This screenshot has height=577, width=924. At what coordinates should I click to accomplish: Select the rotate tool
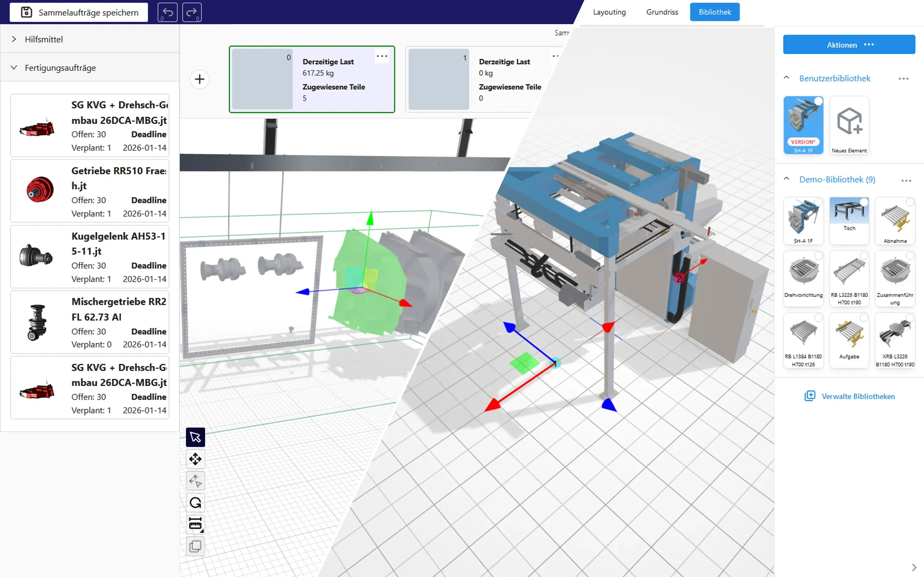[x=195, y=503]
